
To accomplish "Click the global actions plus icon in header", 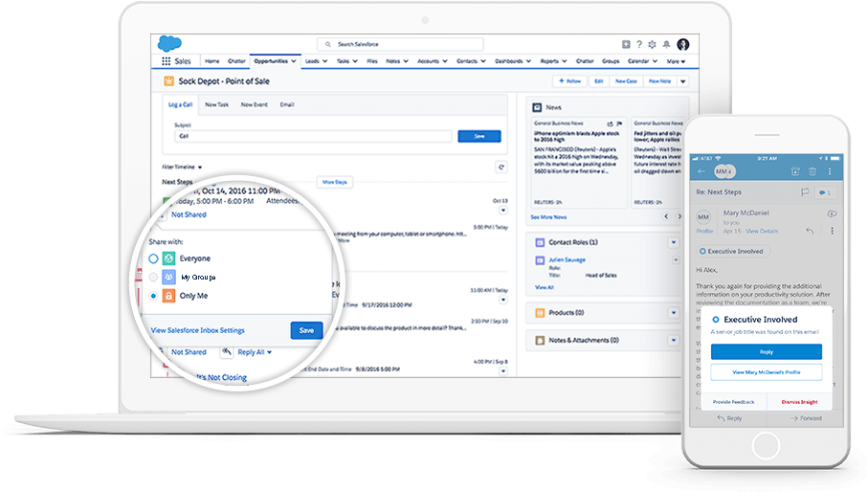I will coord(626,44).
